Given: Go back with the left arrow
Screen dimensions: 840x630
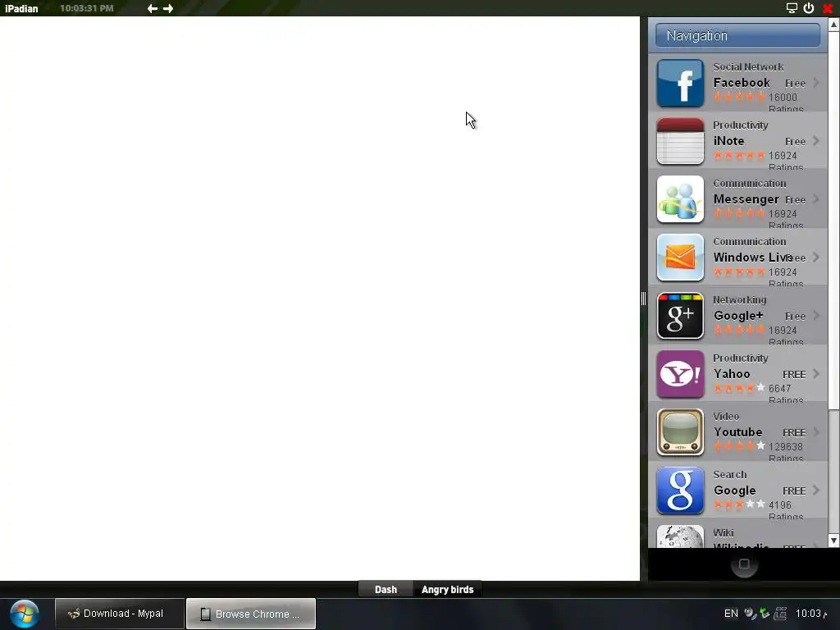Looking at the screenshot, I should click(152, 8).
